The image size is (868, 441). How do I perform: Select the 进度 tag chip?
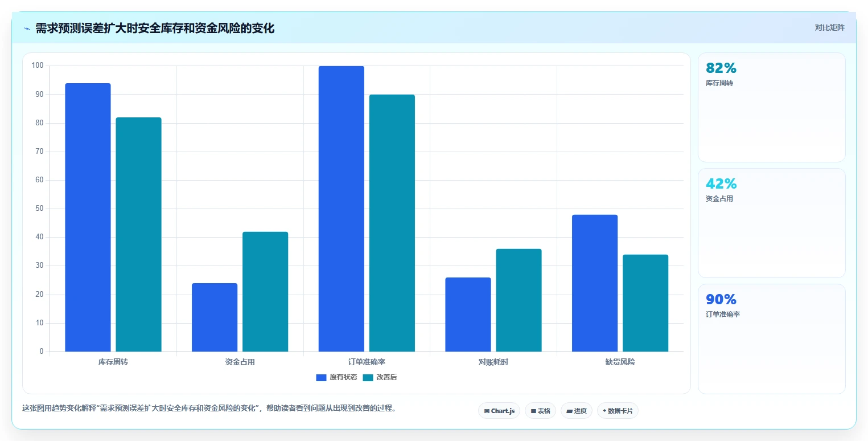click(x=577, y=411)
